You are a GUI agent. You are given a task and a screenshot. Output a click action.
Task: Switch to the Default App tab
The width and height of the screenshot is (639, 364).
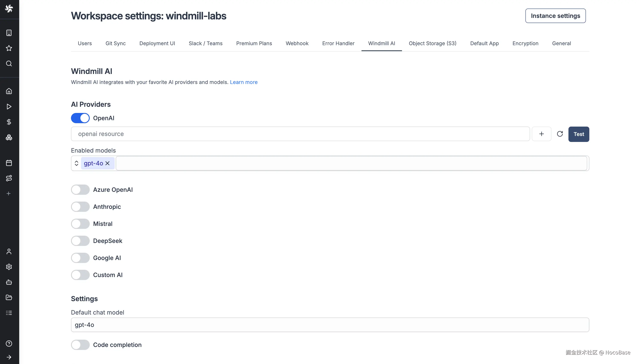(x=484, y=43)
